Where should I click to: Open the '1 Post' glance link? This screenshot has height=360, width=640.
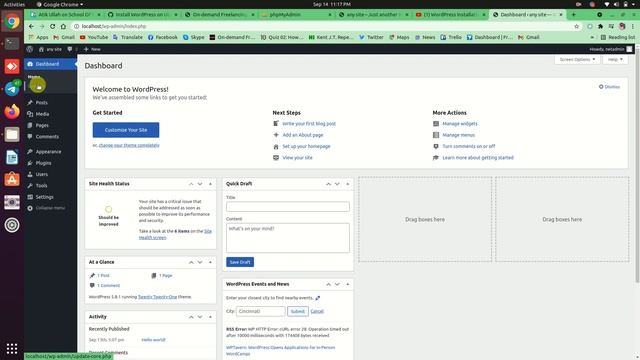[103, 276]
